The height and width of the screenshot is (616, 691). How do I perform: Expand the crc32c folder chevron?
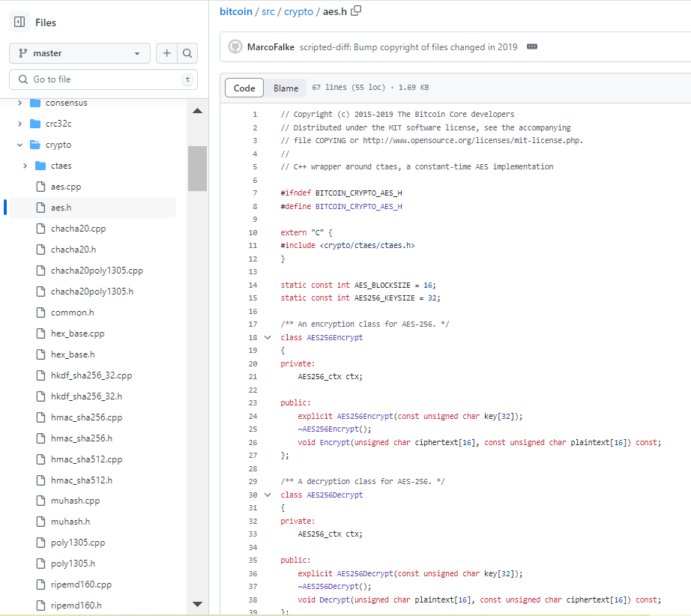click(19, 124)
